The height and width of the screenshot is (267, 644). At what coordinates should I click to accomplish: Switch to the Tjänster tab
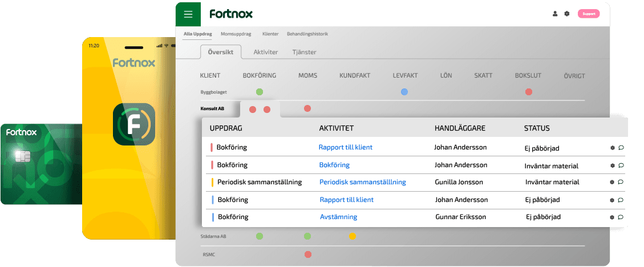[x=305, y=52]
